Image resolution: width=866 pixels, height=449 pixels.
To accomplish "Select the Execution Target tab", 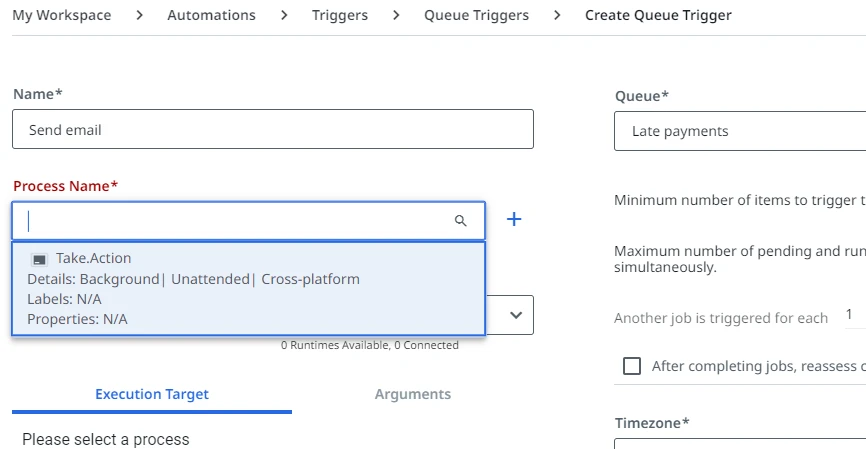I will pos(152,394).
